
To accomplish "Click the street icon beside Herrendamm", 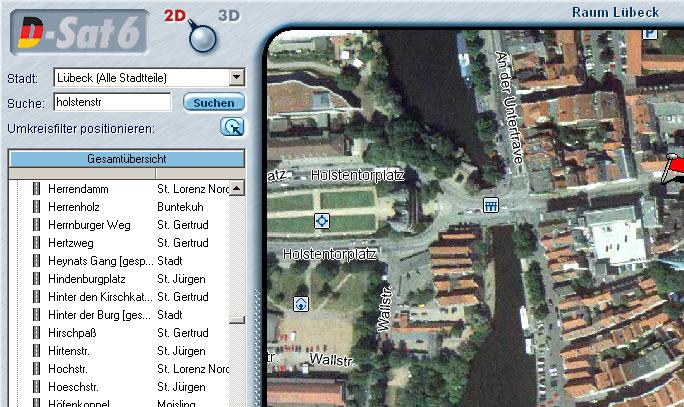I will [x=37, y=189].
